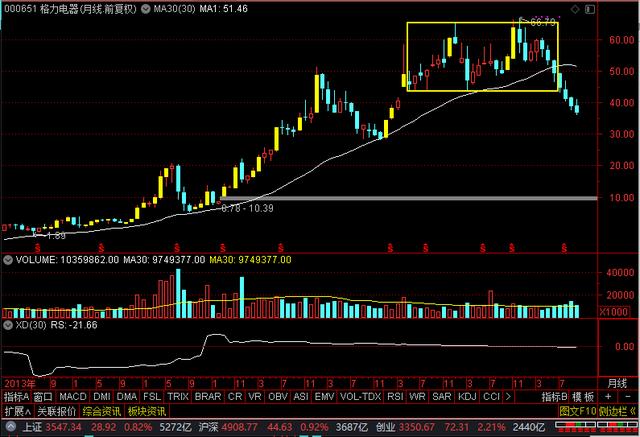Viewport: 640px width, 437px height.
Task: Open the 月线 period selector
Action: pos(618,384)
